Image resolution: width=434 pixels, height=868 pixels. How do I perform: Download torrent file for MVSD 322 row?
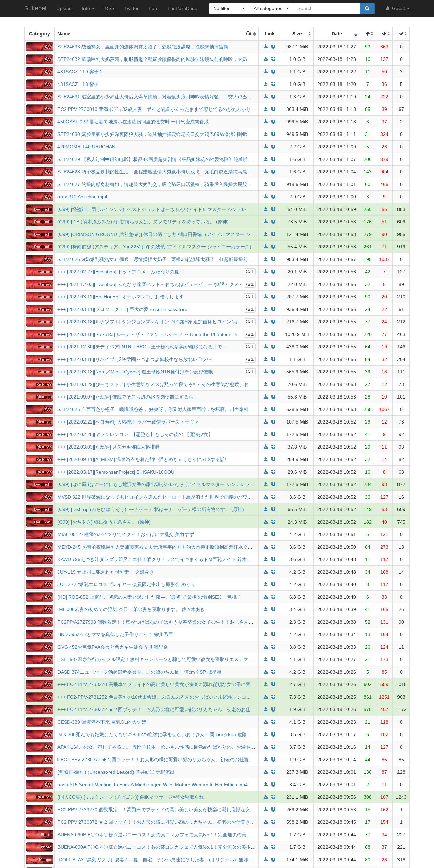point(266,497)
